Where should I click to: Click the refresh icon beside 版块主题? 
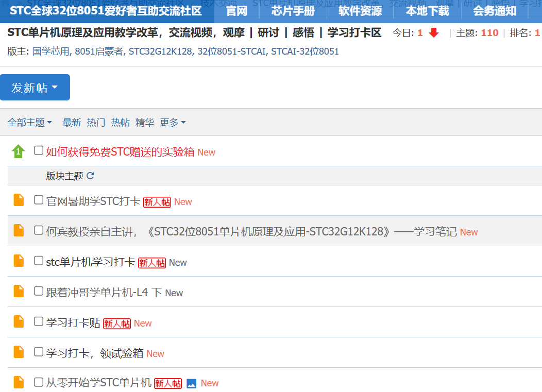tap(90, 176)
